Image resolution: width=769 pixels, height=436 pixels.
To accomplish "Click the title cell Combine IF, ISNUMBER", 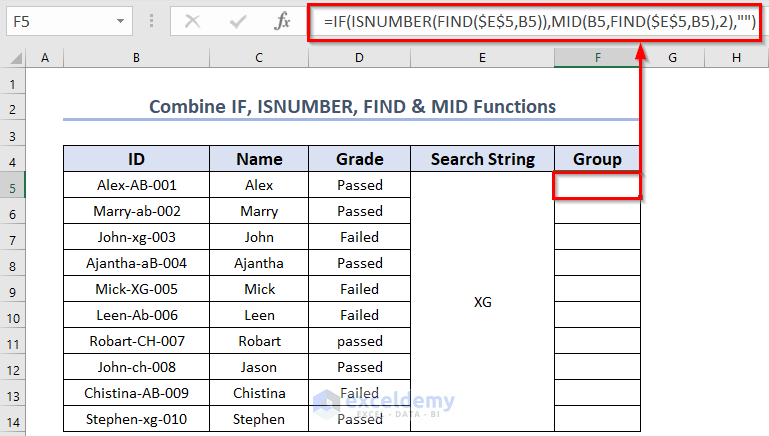I will 351,106.
